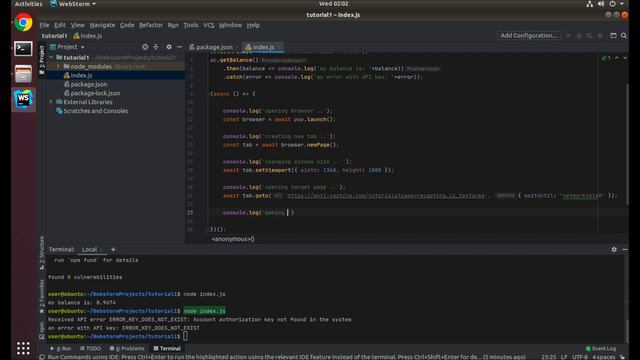Open Google Chrome from the dock
640x360 pixels.
tap(23, 23)
